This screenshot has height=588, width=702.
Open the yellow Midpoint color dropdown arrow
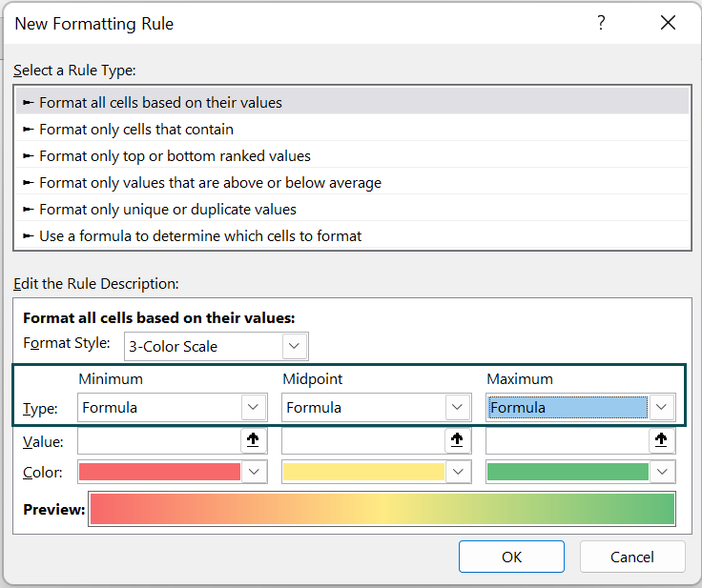[x=458, y=472]
